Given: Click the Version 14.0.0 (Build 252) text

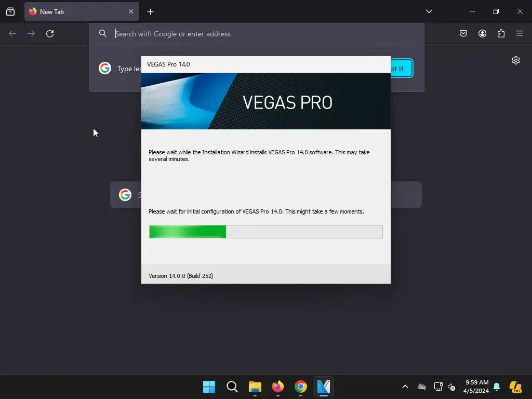Looking at the screenshot, I should coord(181,276).
